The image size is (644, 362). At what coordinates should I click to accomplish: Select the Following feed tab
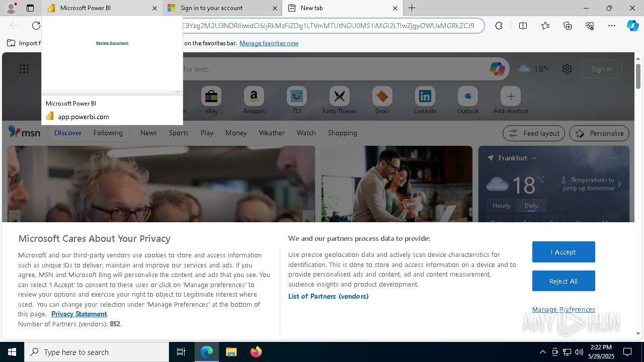pos(108,133)
